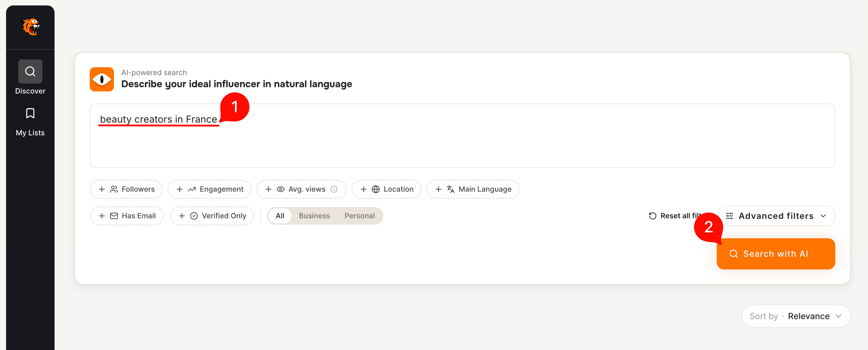Enable the Verified Only filter
Image resolution: width=868 pixels, height=350 pixels.
pos(212,216)
